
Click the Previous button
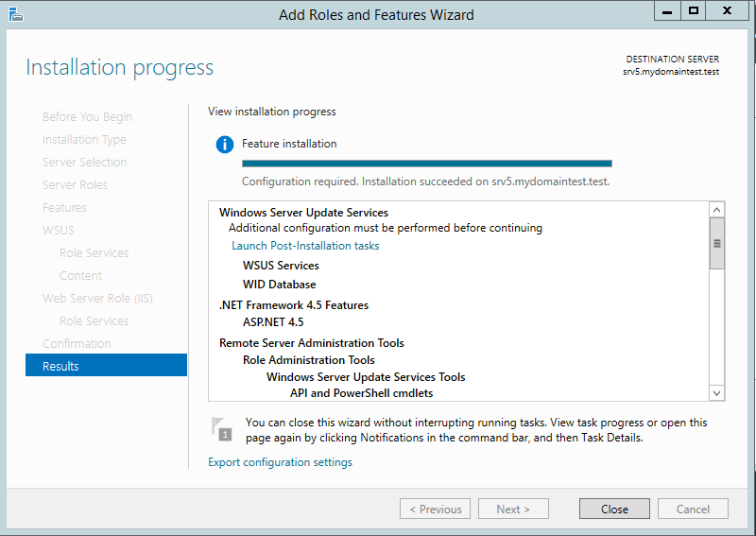click(x=435, y=509)
